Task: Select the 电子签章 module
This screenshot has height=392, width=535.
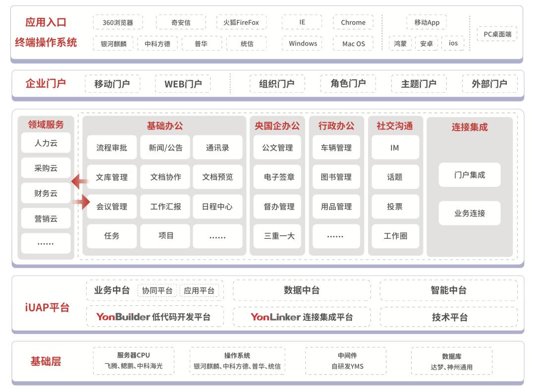Action: (x=278, y=176)
